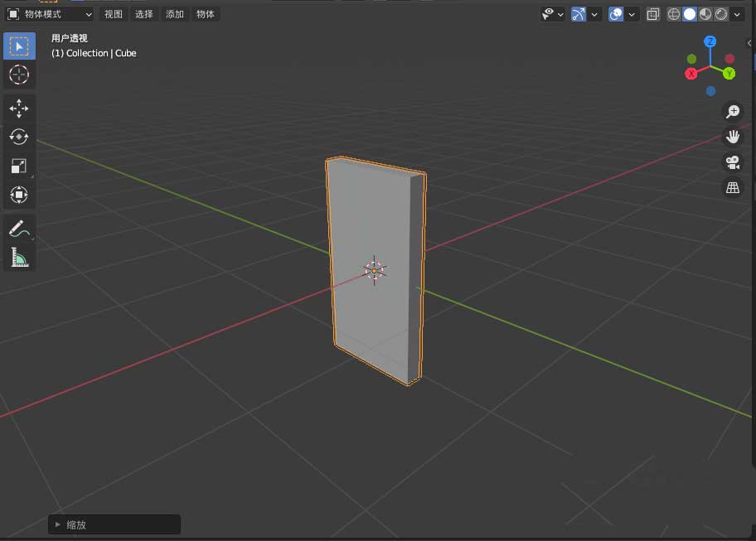Expand the 缩放 operator panel

point(114,524)
